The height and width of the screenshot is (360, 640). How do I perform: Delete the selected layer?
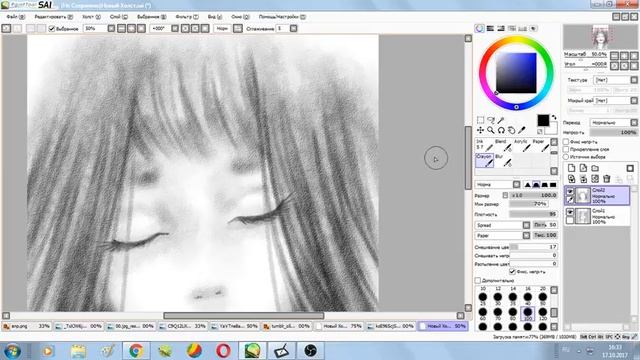[607, 179]
